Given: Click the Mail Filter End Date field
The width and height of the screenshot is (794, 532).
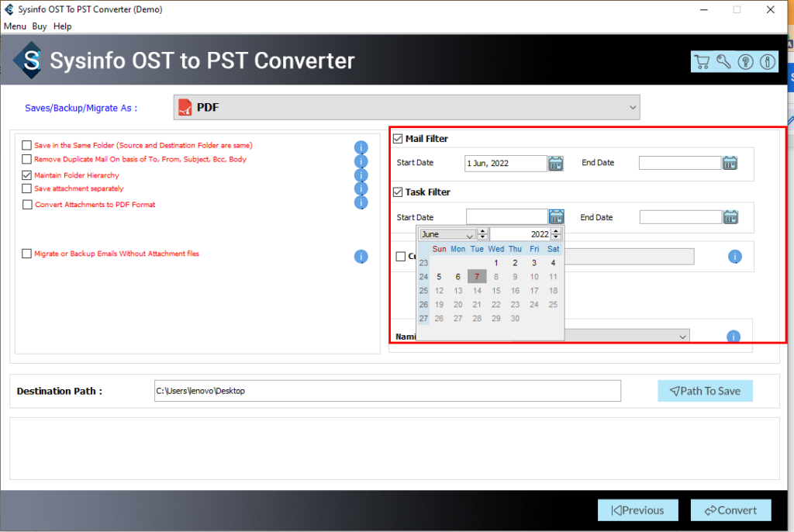Looking at the screenshot, I should point(679,163).
